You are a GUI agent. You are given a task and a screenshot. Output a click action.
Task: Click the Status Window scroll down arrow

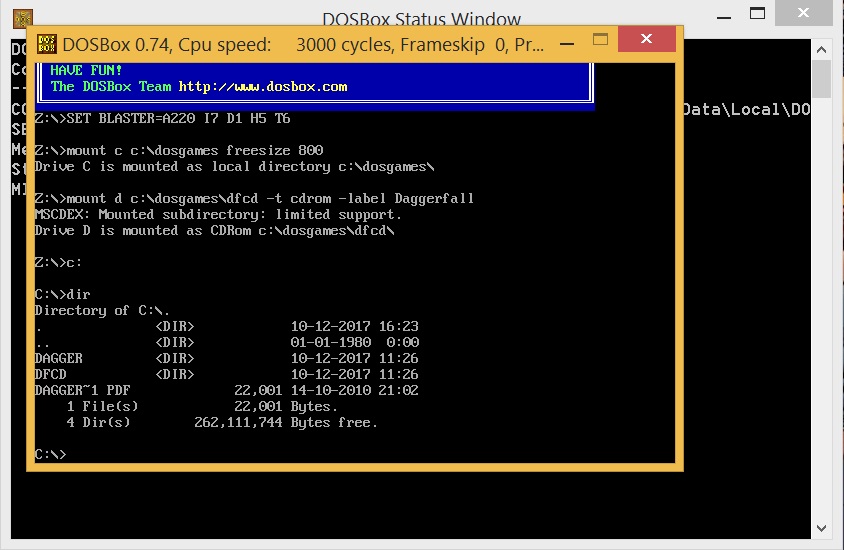(821, 528)
